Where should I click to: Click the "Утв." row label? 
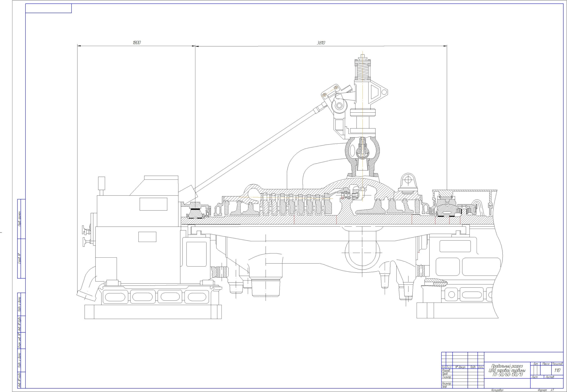pos(444,387)
